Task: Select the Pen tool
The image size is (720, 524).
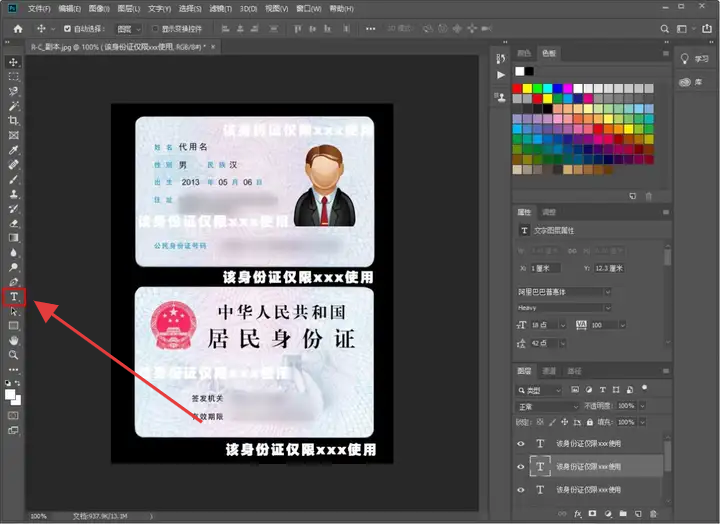Action: pos(13,282)
